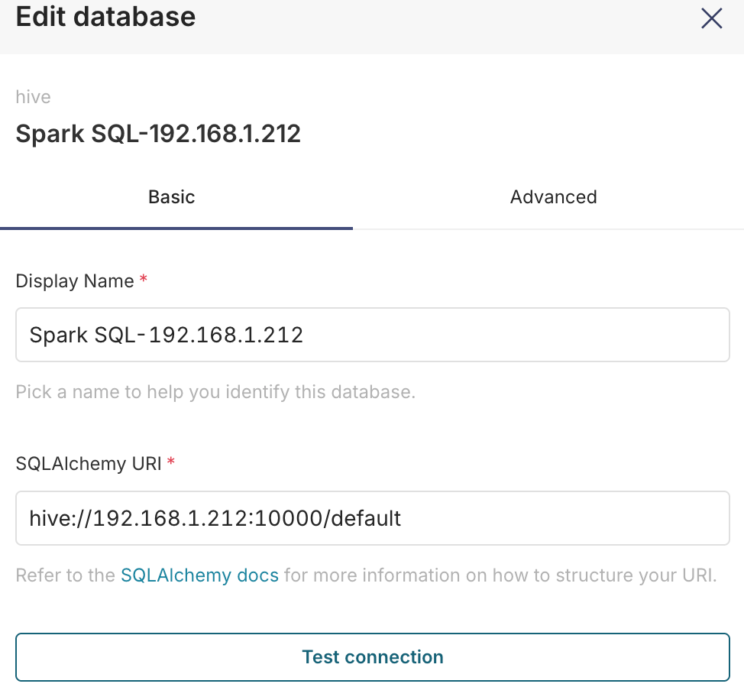Click the red asterisk beside SQLAlchemy URI
This screenshot has width=744, height=700.
pyautogui.click(x=170, y=462)
